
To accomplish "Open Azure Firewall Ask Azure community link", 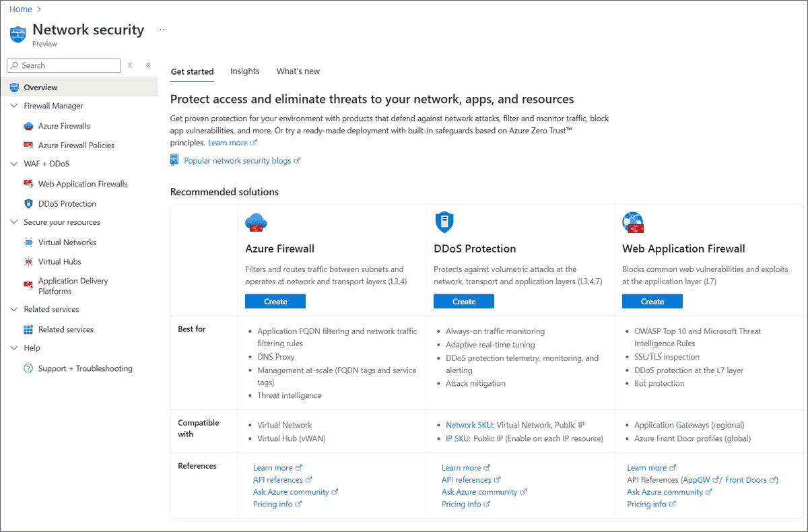I will point(296,492).
